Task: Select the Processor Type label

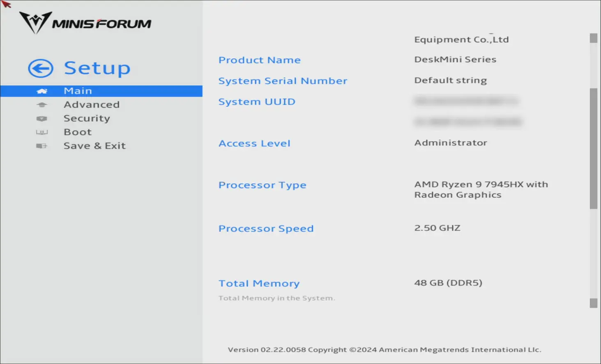Action: coord(263,185)
